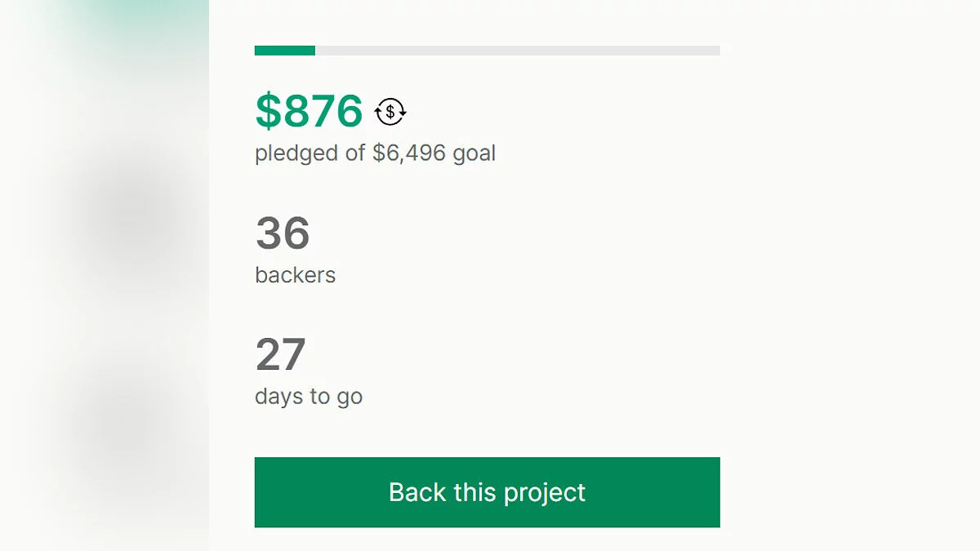
Task: Click the dollar sign in the $876 amount
Action: click(267, 111)
